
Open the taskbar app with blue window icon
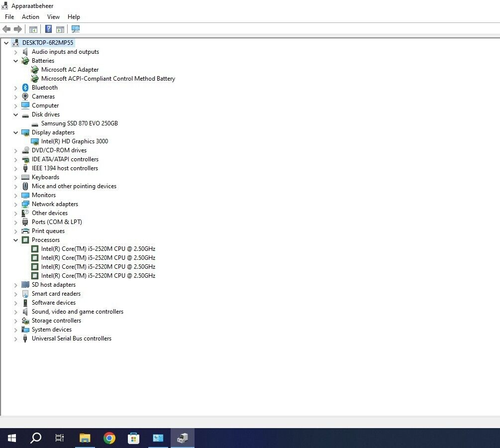[x=158, y=438]
